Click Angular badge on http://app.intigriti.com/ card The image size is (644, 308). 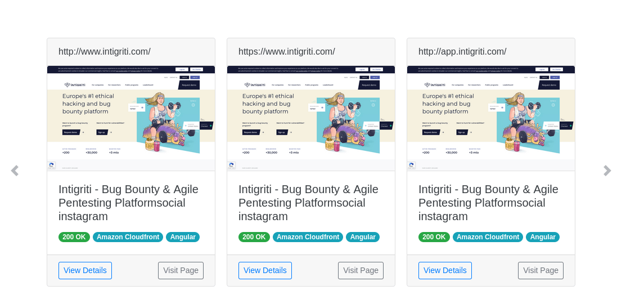[543, 237]
